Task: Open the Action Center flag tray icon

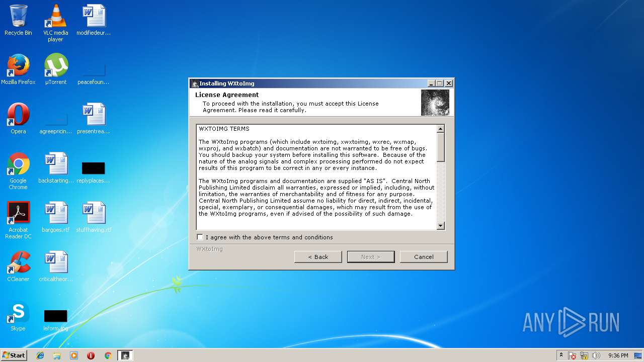Action: pyautogui.click(x=572, y=355)
